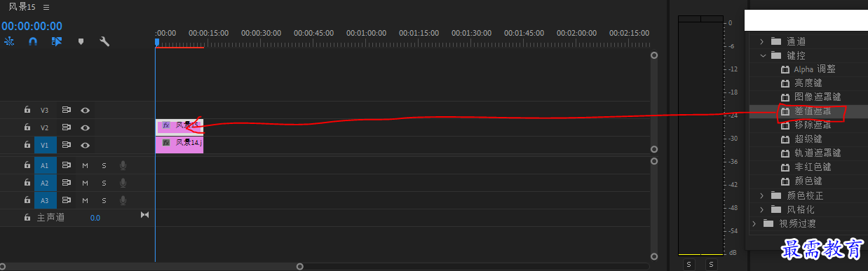Target video track V1 button

45,145
